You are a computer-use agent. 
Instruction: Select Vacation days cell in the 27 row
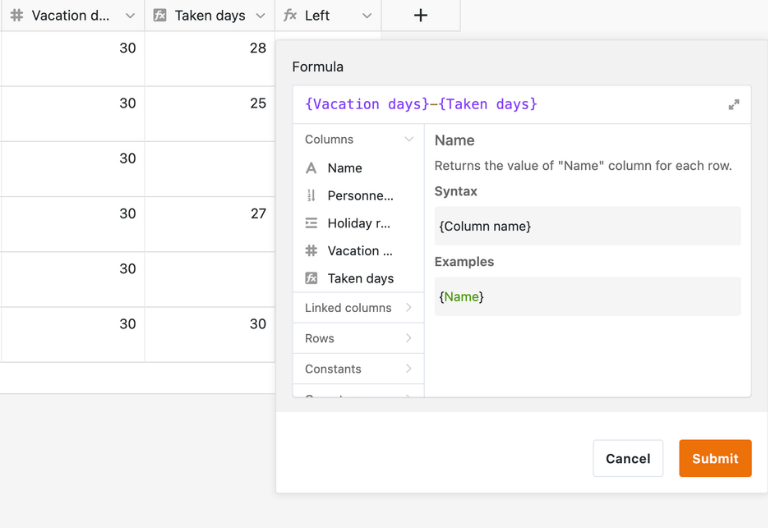click(x=72, y=224)
